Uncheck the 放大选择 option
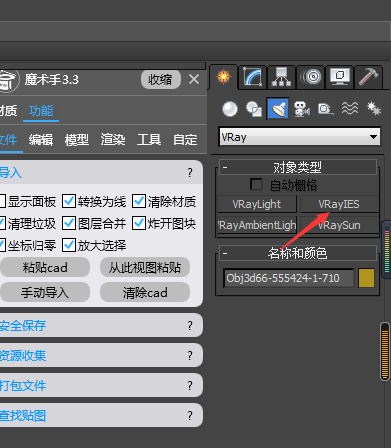 point(69,245)
